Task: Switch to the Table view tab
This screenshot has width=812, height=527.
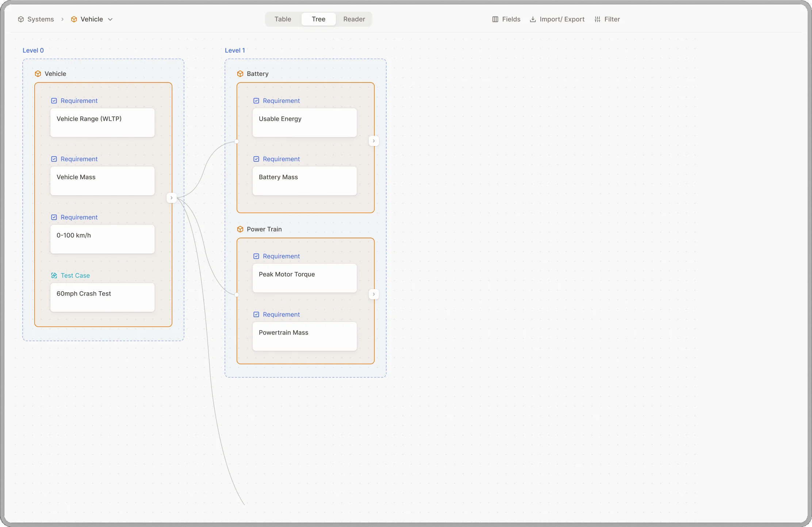Action: [283, 19]
